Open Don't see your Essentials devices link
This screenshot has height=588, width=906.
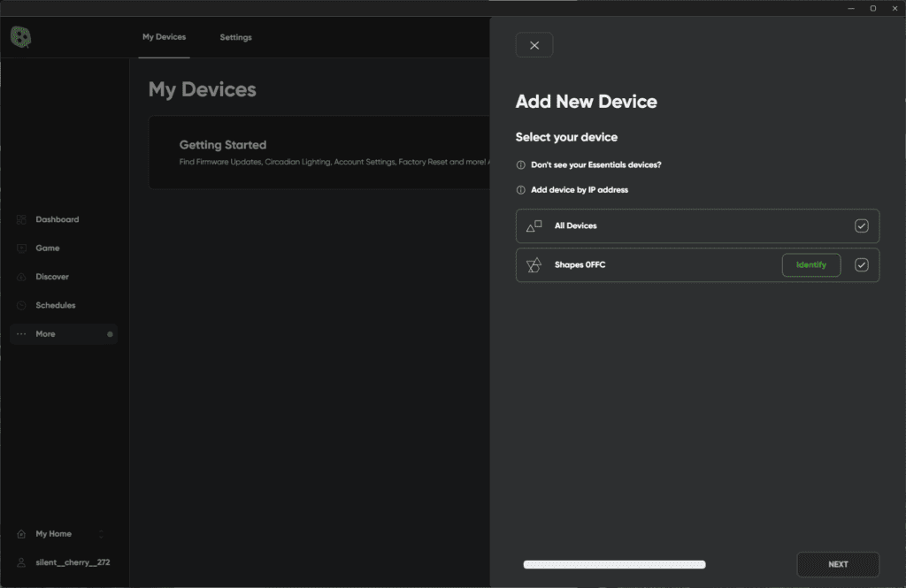click(x=595, y=165)
